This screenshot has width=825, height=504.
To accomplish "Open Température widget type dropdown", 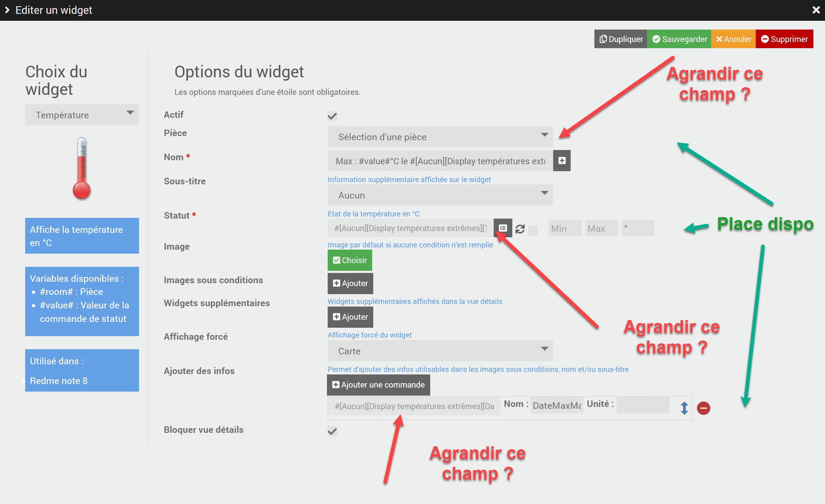I will [82, 115].
